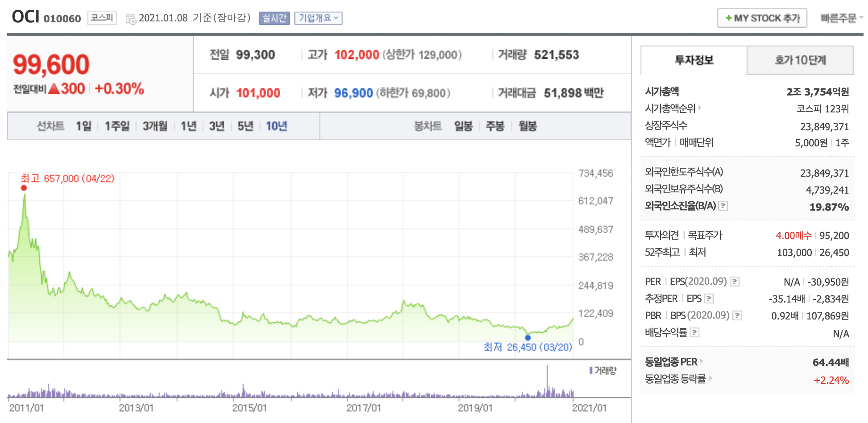Image resolution: width=868 pixels, height=423 pixels.
Task: Click the 상한가 129,000 upper limit text
Action: pos(422,55)
